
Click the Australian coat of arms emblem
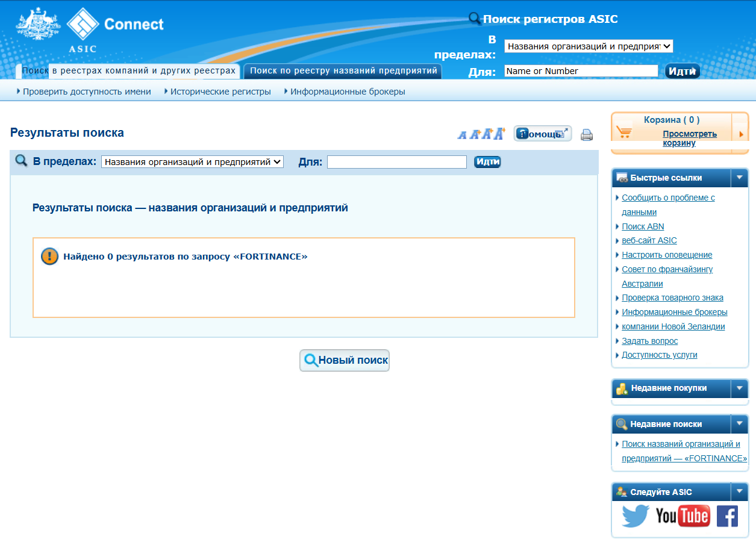38,25
